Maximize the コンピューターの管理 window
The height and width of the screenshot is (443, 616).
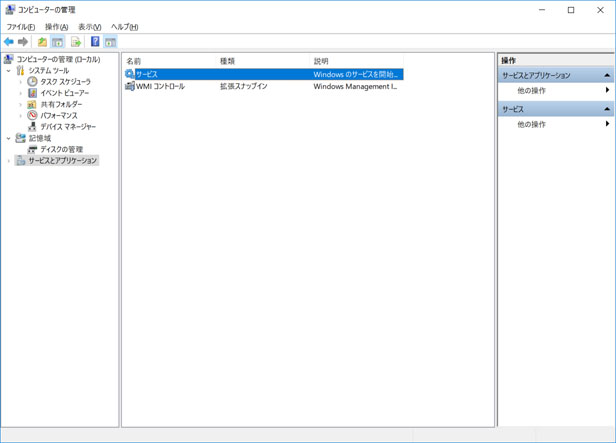[x=571, y=10]
